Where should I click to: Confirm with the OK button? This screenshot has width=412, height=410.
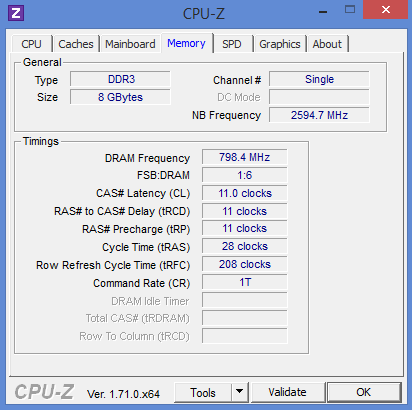coord(363,392)
